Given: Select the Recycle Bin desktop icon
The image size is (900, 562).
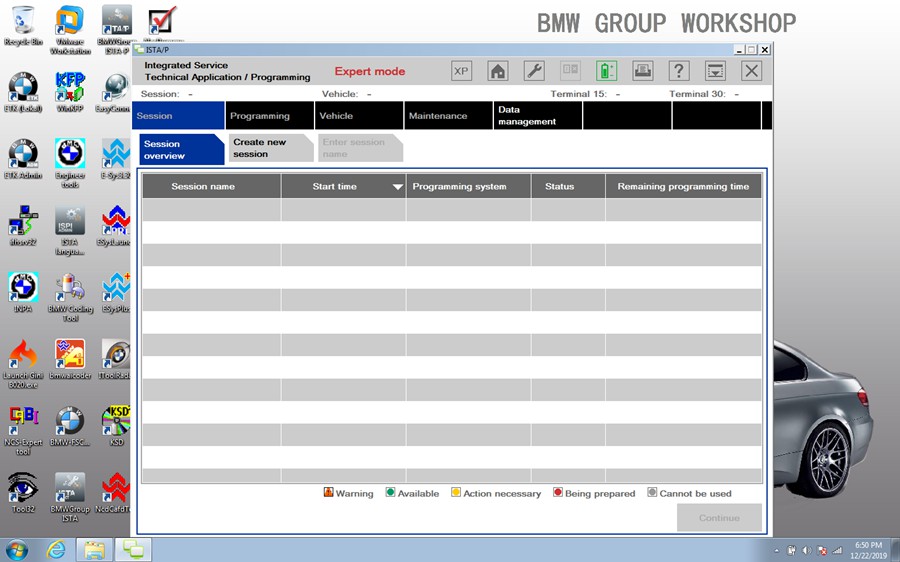Looking at the screenshot, I should tap(23, 26).
